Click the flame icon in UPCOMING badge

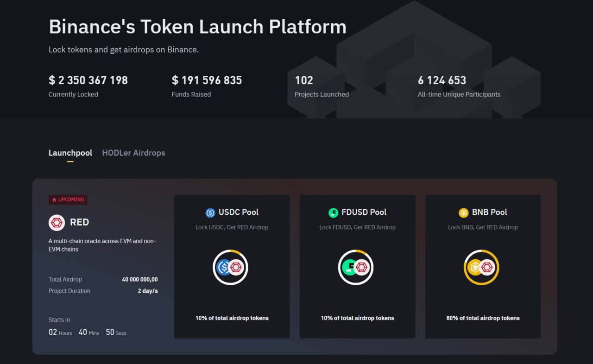[54, 200]
